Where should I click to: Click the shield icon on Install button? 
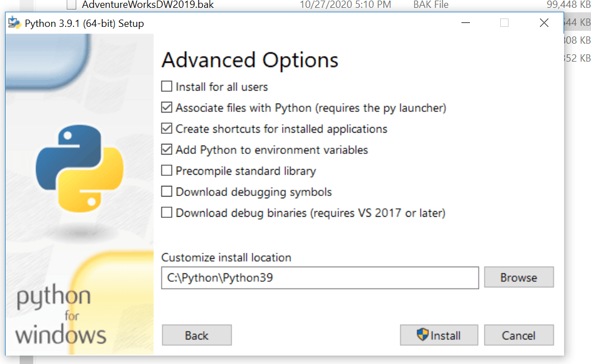pos(423,335)
